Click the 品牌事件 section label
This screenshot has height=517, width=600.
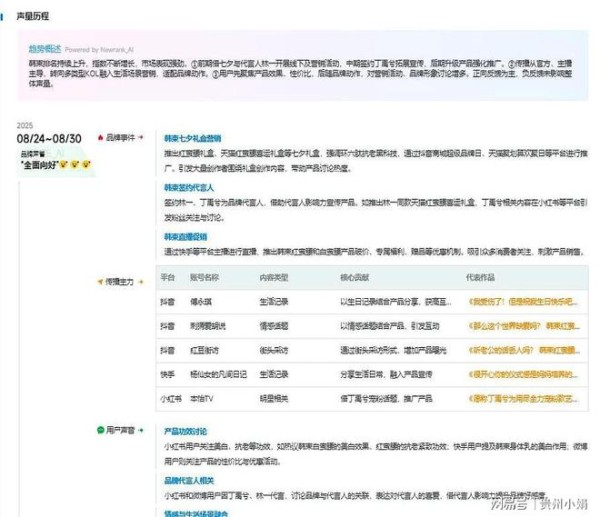pyautogui.click(x=121, y=137)
